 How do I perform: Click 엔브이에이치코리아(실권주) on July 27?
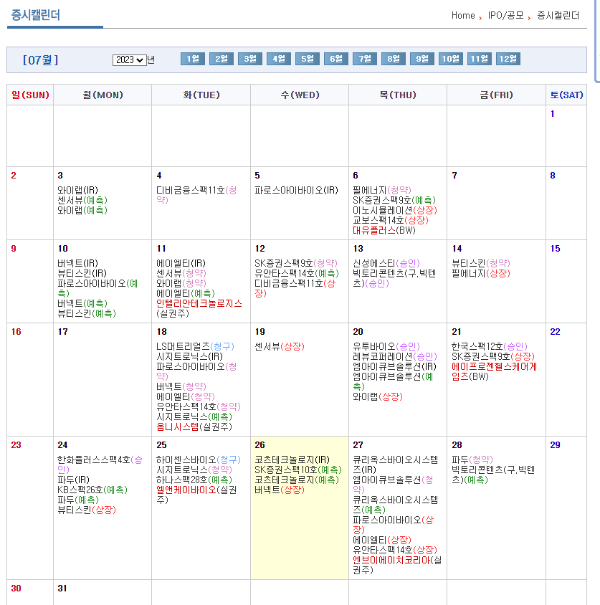click(397, 564)
